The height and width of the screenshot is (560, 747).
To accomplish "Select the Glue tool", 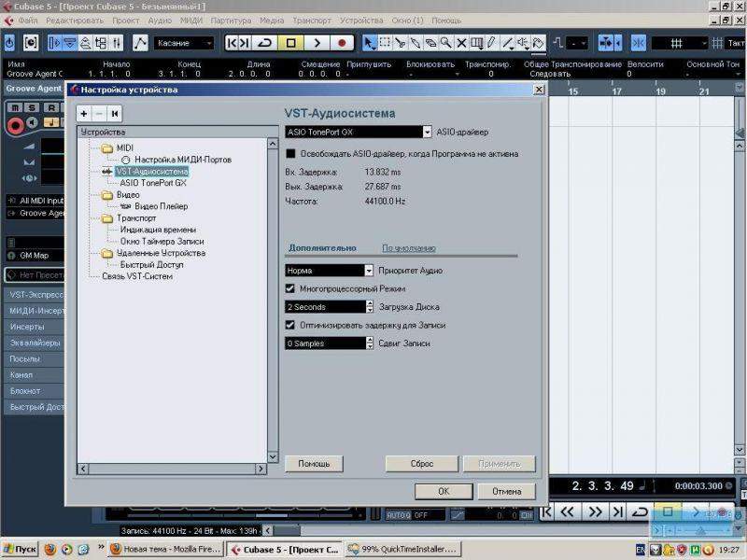I will [x=415, y=43].
